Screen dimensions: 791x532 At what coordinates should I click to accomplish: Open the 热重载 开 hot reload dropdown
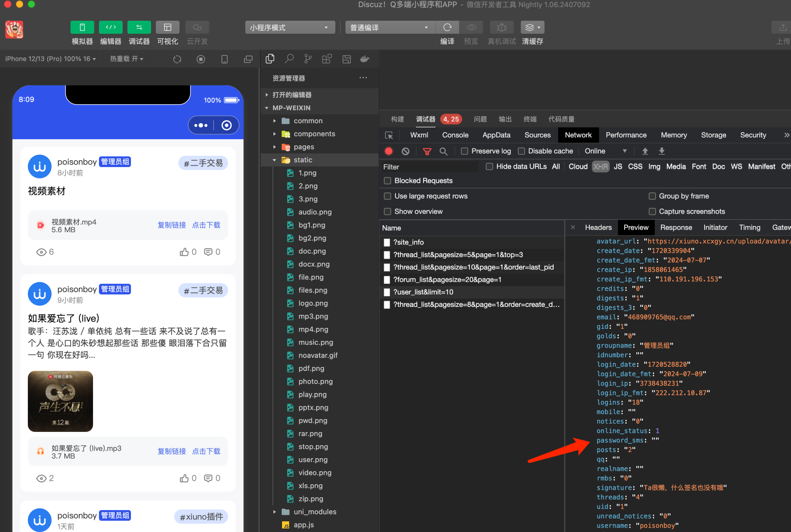point(127,59)
